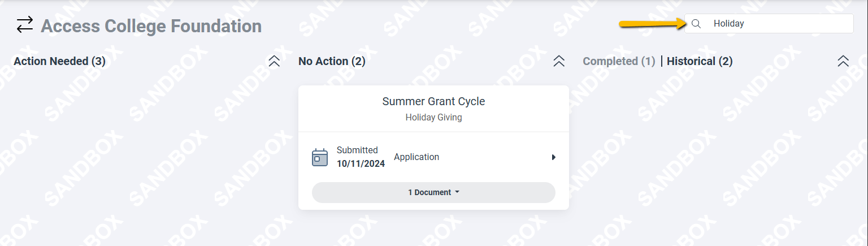This screenshot has width=868, height=246.
Task: Click the Access College Foundation heading
Action: tap(151, 26)
